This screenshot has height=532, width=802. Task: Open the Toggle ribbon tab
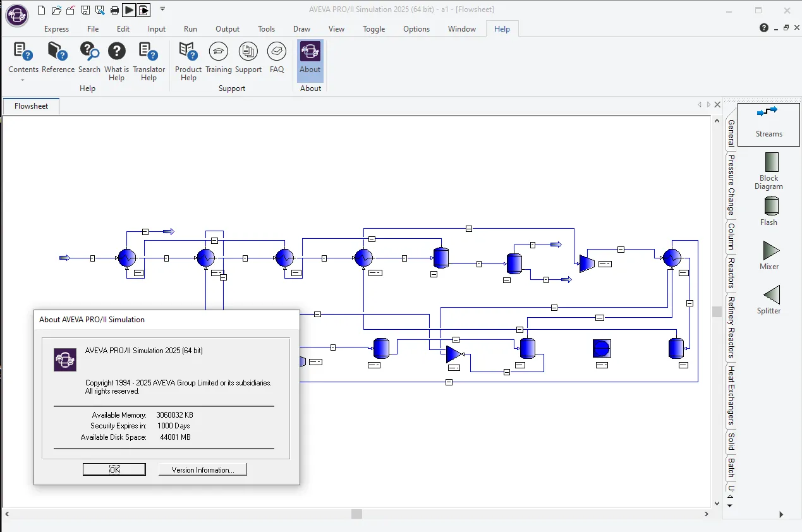[374, 29]
